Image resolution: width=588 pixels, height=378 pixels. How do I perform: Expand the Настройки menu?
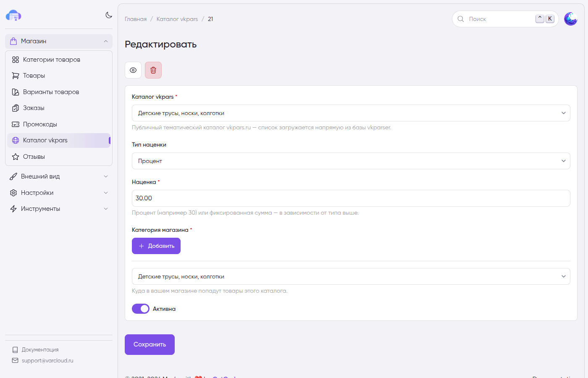59,193
